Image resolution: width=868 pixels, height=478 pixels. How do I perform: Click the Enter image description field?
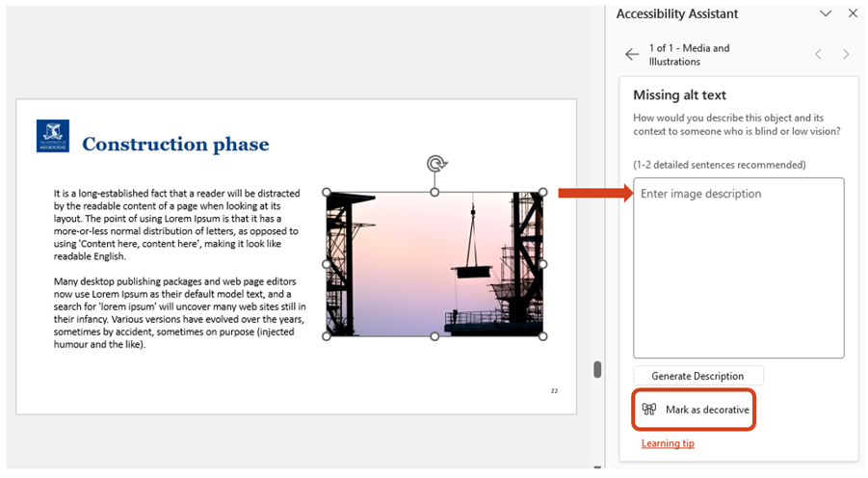coord(739,268)
